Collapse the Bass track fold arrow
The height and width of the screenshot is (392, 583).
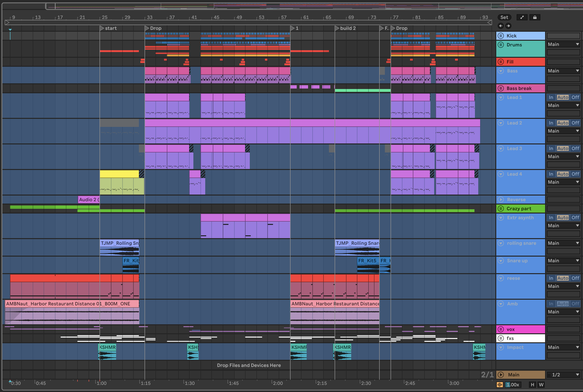501,71
